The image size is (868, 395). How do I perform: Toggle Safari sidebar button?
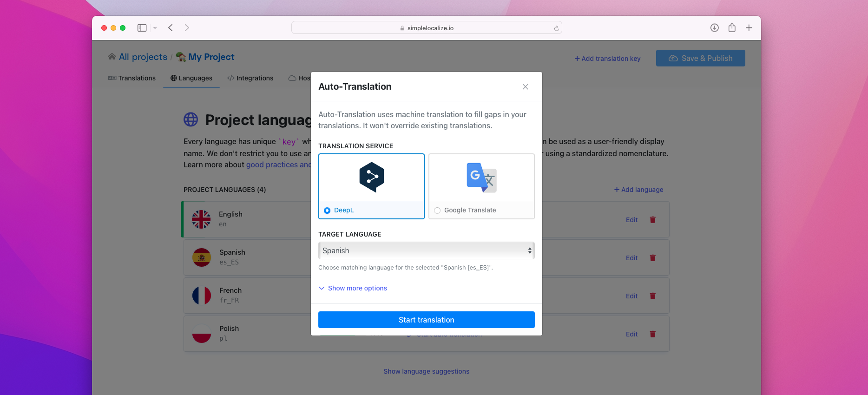click(142, 28)
